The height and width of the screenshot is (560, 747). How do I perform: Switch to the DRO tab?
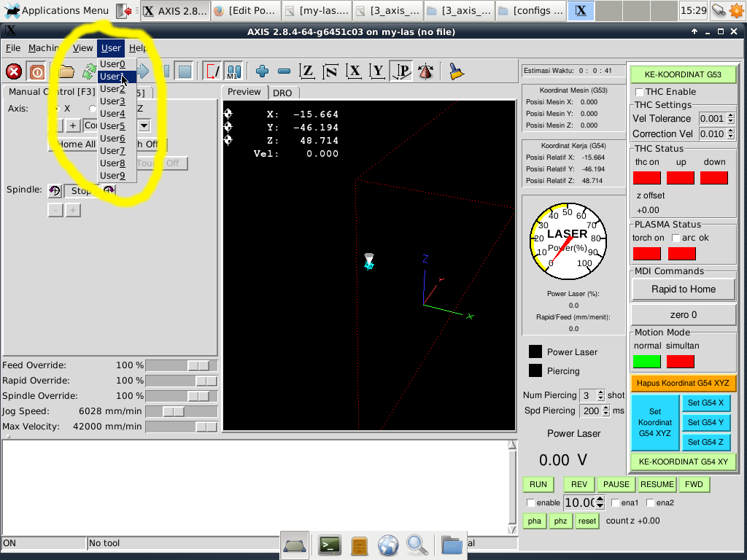282,93
